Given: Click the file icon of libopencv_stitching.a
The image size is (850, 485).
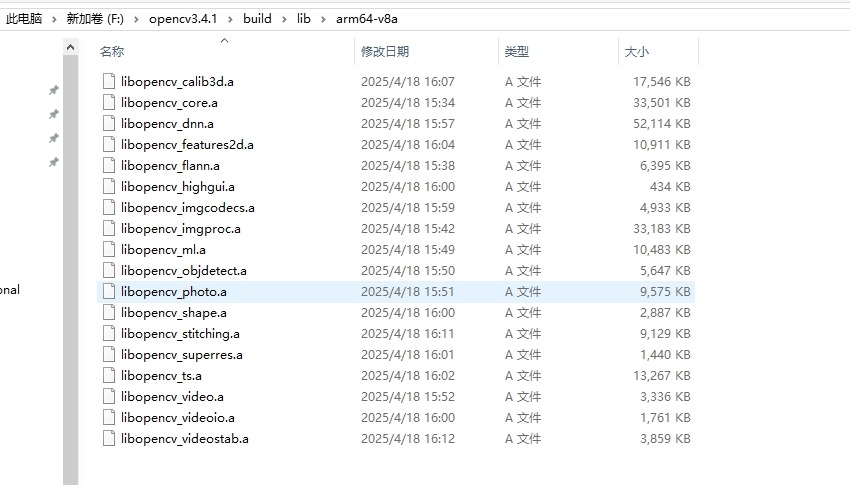Looking at the screenshot, I should [109, 333].
